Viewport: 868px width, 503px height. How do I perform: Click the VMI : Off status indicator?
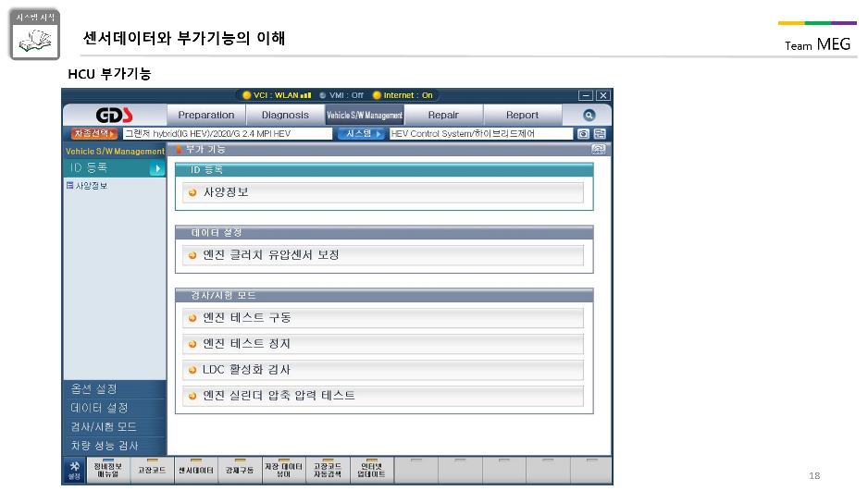pos(341,95)
